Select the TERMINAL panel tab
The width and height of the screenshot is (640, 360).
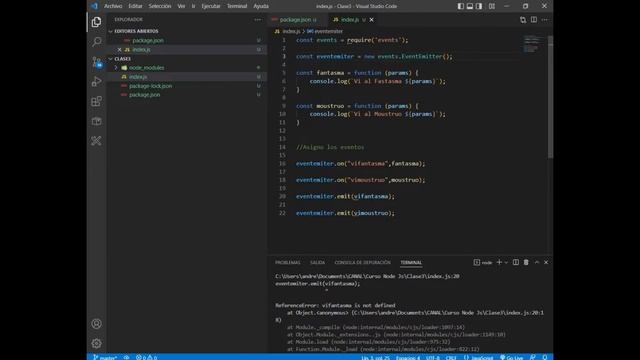click(x=411, y=262)
